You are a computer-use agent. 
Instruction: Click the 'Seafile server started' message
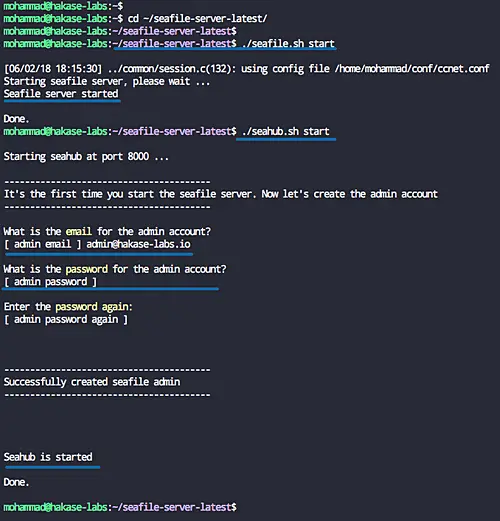tap(61, 94)
